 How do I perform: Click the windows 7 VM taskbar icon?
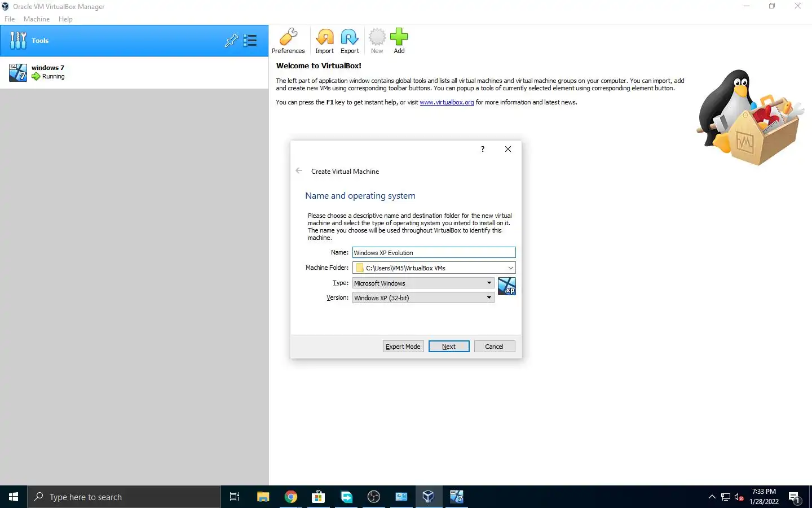pyautogui.click(x=456, y=497)
